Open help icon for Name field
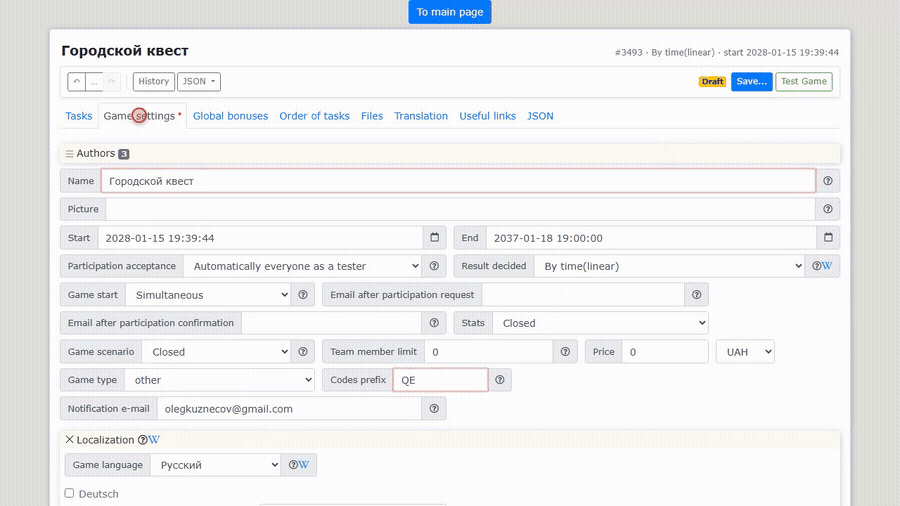900x506 pixels. (828, 181)
